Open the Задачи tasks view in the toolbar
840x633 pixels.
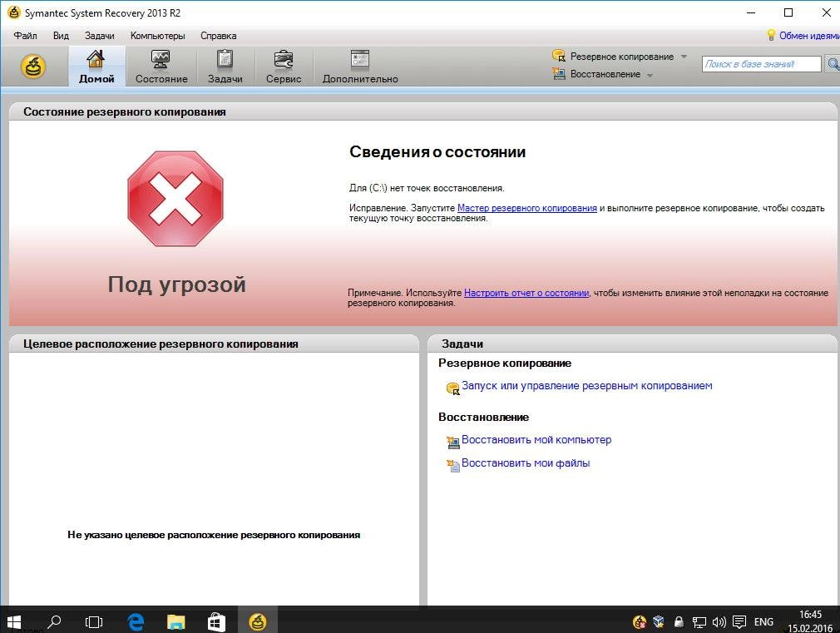tap(225, 66)
